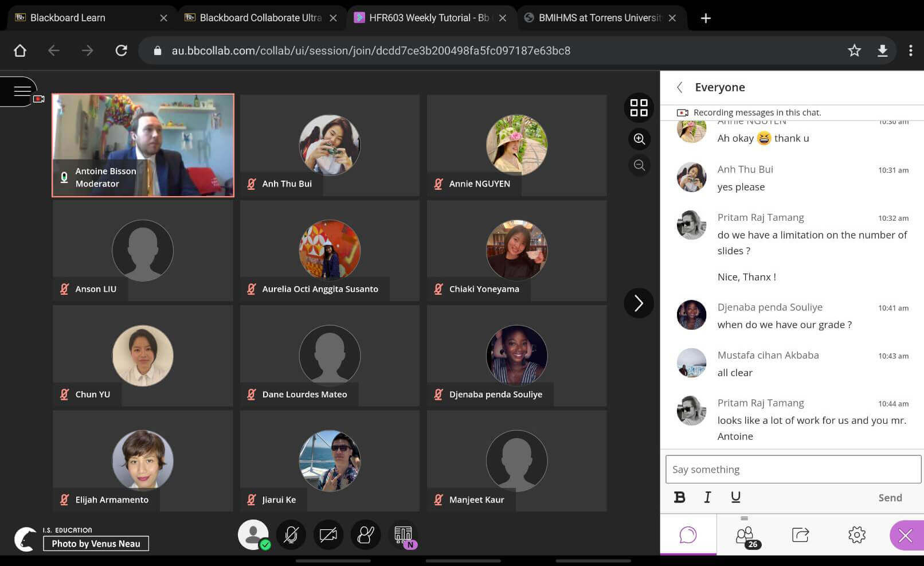
Task: Raise your hand
Action: click(x=366, y=535)
